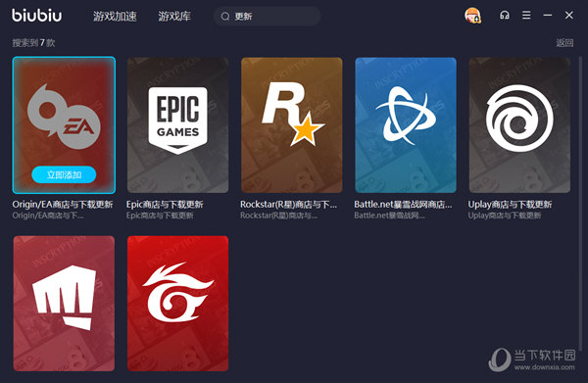Minimize the biubiu window
The image size is (588, 383).
(548, 15)
